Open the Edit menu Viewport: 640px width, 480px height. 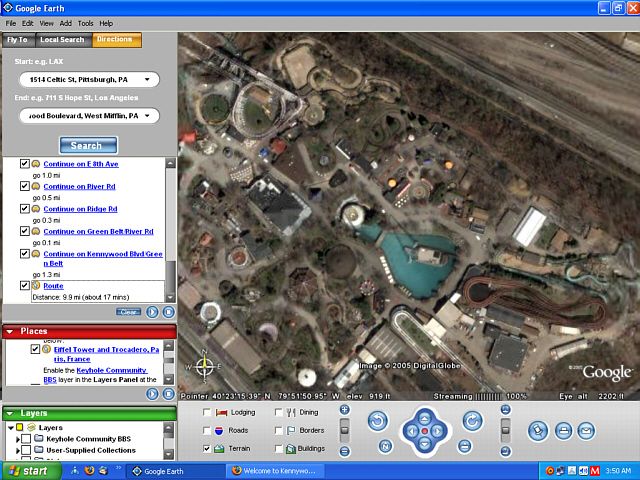pyautogui.click(x=27, y=23)
